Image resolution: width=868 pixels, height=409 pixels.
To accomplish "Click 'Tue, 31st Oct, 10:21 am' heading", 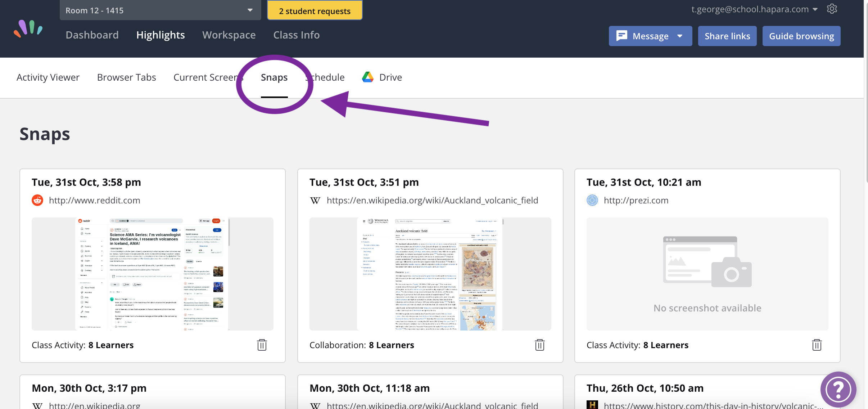I will [644, 182].
